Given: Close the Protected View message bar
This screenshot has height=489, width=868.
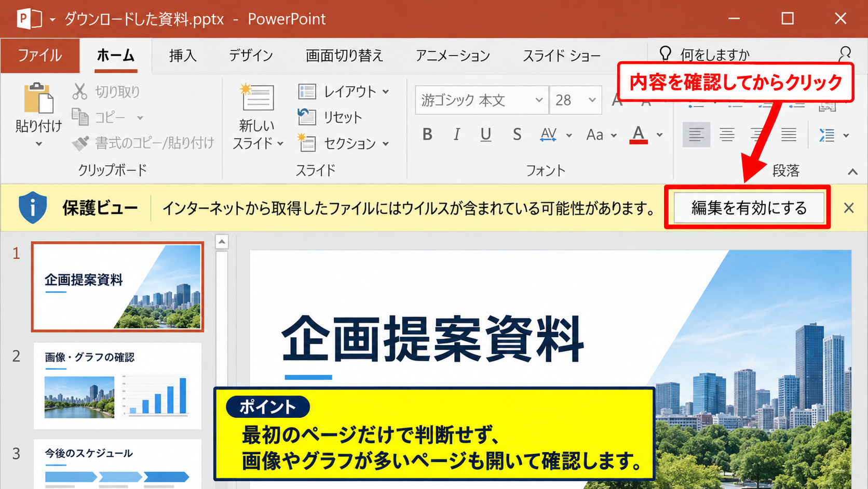Looking at the screenshot, I should [849, 208].
